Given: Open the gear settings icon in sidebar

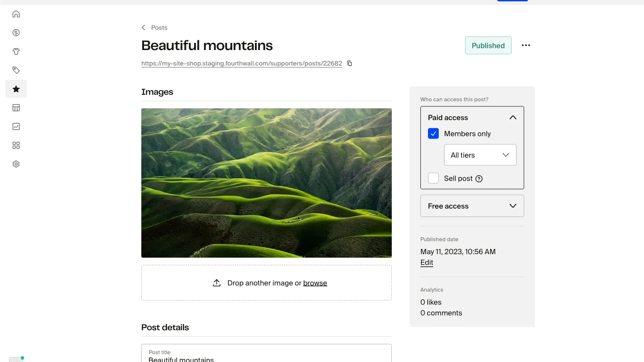Looking at the screenshot, I should click(16, 164).
